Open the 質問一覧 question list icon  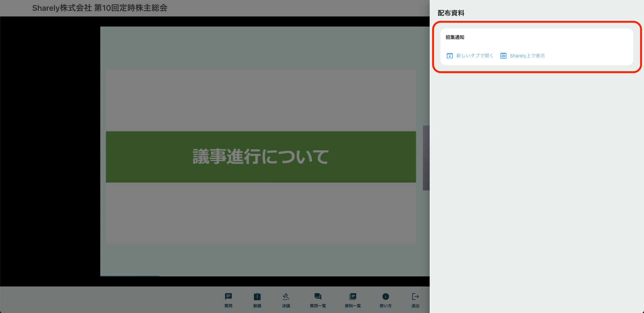[318, 297]
